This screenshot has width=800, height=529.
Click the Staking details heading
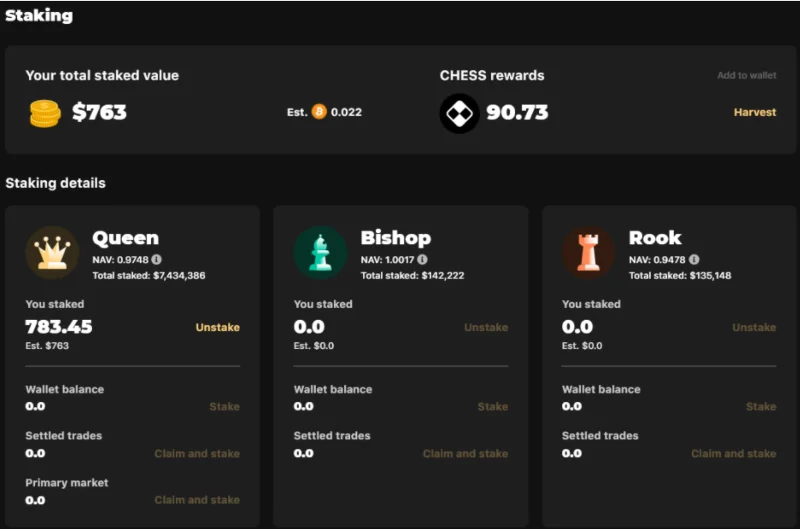pyautogui.click(x=56, y=183)
